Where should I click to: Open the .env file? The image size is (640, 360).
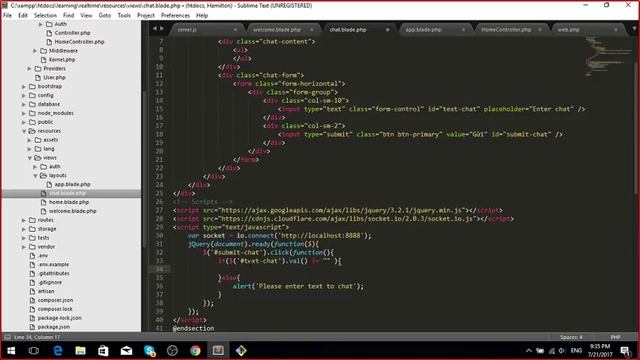[43, 256]
